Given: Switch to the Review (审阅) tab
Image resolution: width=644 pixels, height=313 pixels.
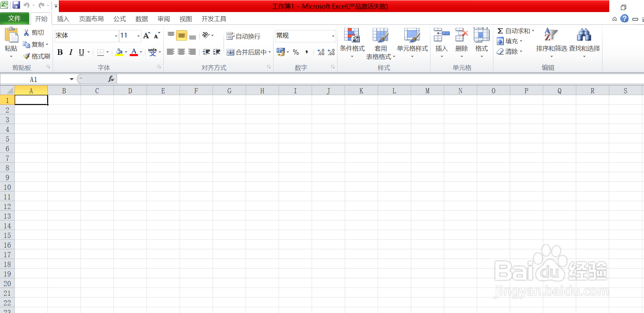Looking at the screenshot, I should point(164,19).
